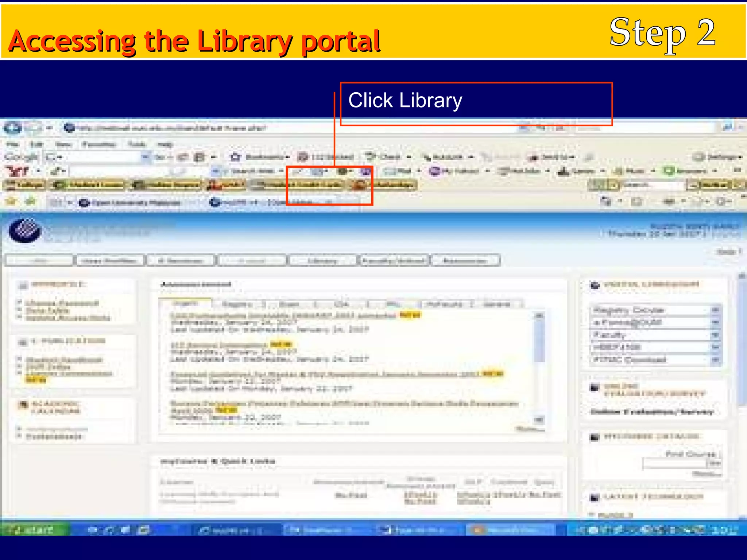Open the File menu
This screenshot has width=747, height=560.
pyautogui.click(x=12, y=144)
